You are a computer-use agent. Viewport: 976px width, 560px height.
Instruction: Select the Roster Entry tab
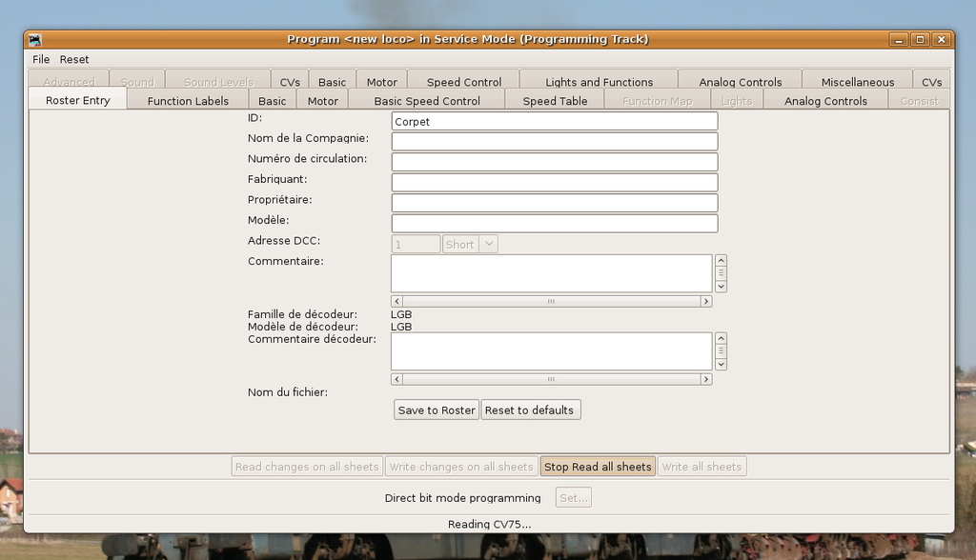78,100
